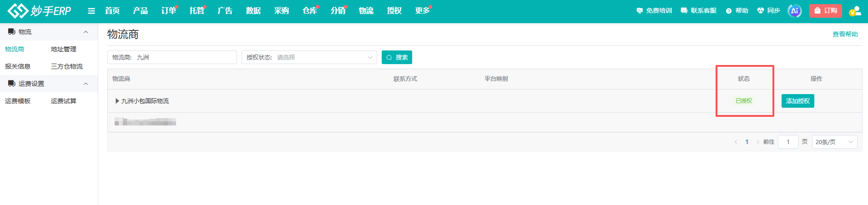Open 运费试算 in sidebar
Image resolution: width=868 pixels, height=205 pixels.
(64, 101)
